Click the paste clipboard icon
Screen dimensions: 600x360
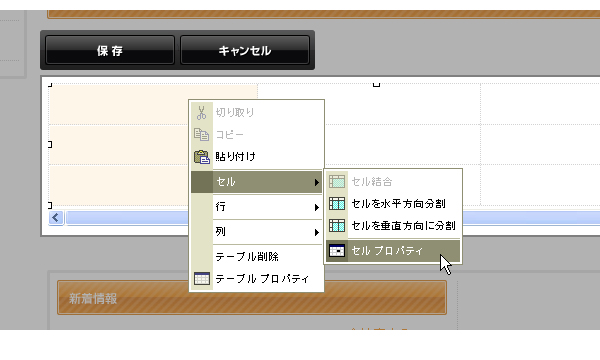[202, 157]
